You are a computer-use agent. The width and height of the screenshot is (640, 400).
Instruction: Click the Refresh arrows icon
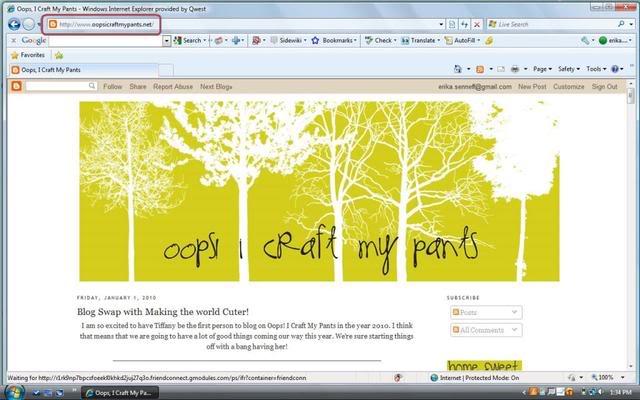click(x=464, y=24)
